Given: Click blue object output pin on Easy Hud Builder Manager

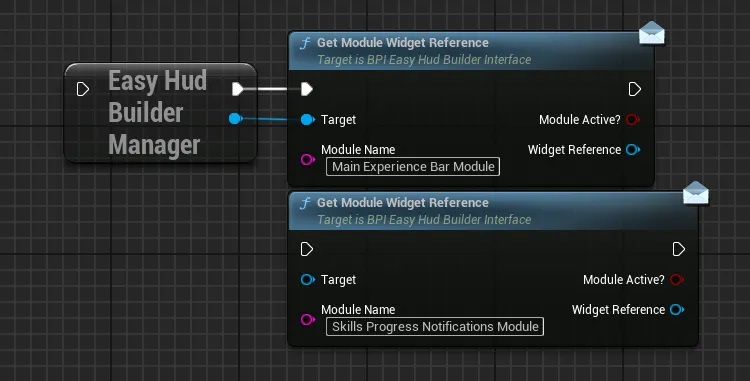Looking at the screenshot, I should [235, 118].
